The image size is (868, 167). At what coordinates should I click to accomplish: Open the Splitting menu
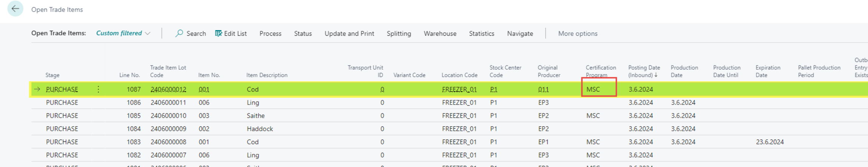tap(399, 33)
